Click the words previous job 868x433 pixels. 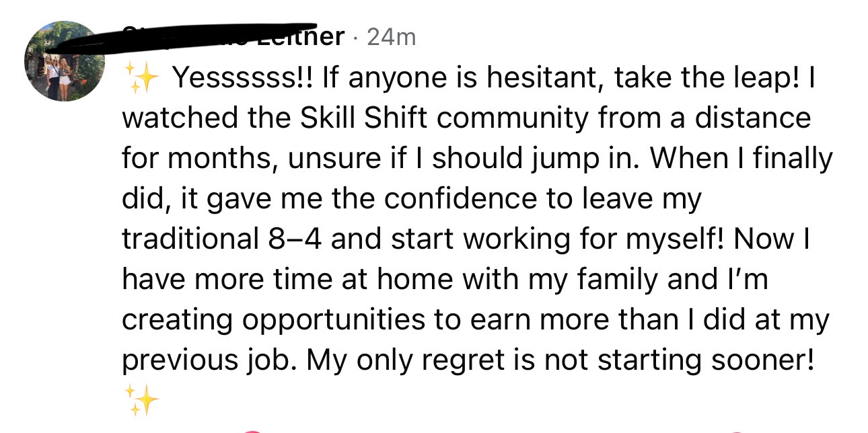click(x=209, y=362)
